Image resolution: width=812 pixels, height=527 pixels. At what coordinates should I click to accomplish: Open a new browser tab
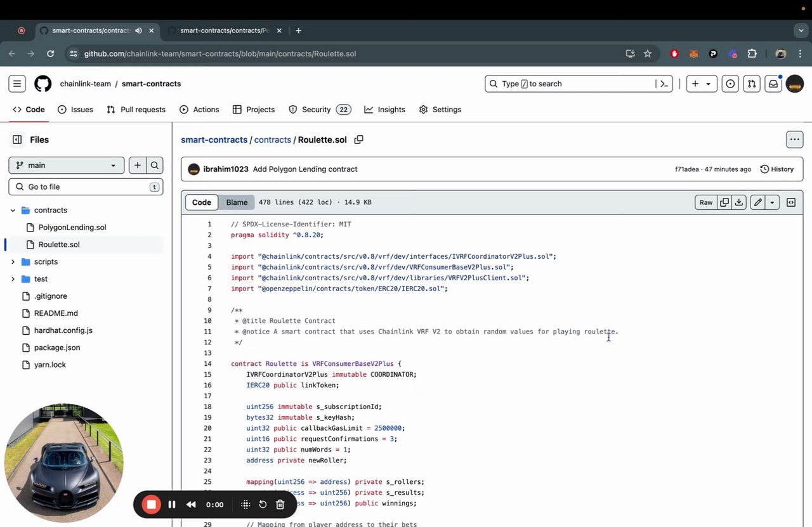click(299, 30)
